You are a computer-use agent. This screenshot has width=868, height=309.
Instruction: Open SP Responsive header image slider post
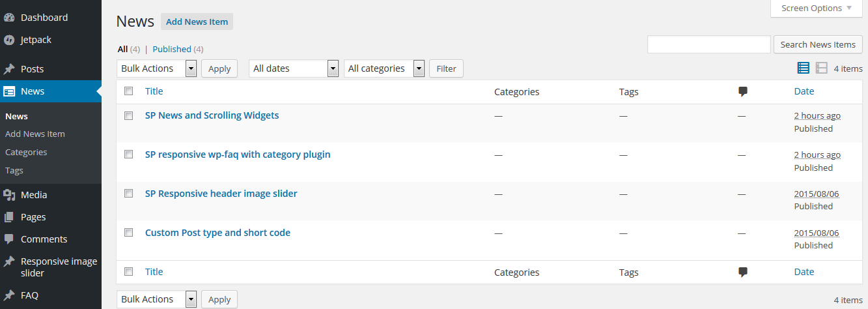click(x=221, y=194)
